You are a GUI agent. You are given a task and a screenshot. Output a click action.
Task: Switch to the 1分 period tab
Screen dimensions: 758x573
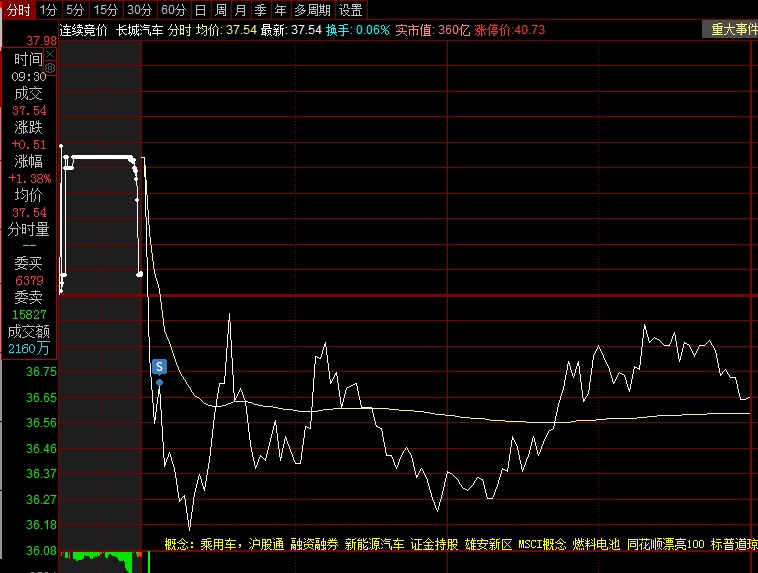click(48, 10)
